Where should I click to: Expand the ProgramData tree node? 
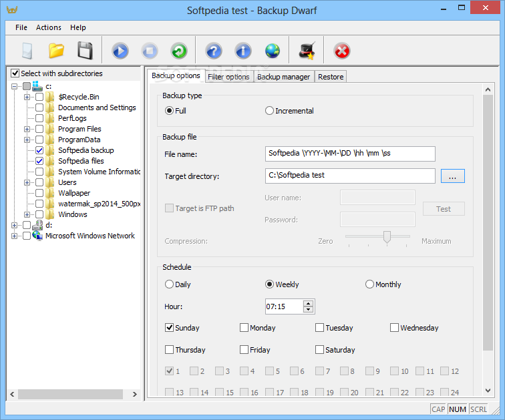[x=27, y=140]
